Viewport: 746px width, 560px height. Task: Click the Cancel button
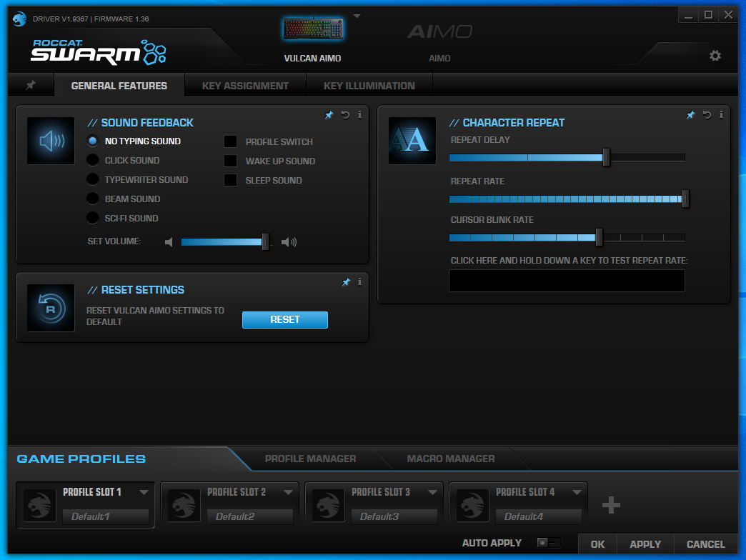coord(705,544)
